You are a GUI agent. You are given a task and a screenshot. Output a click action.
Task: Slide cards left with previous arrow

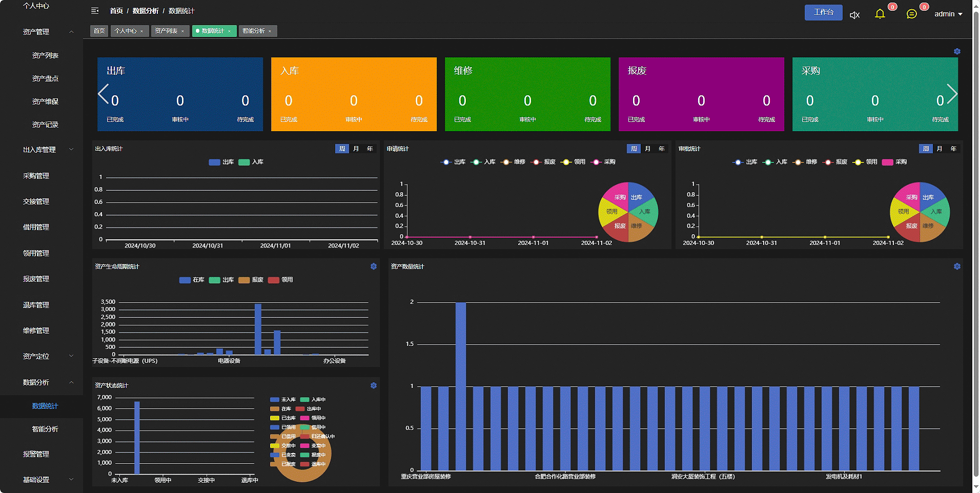[x=104, y=94]
